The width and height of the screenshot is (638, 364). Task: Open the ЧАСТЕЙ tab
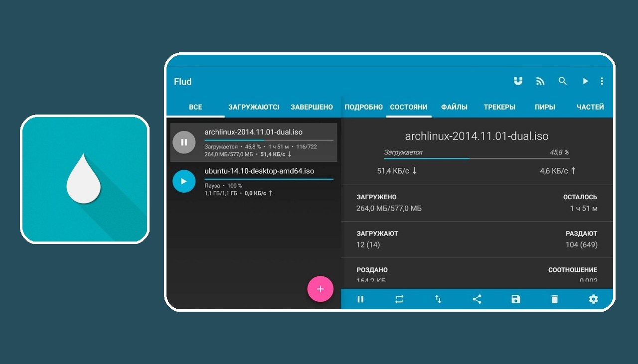coord(590,107)
